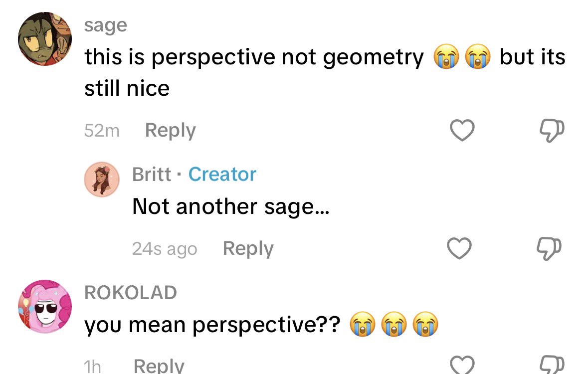Open Britt's profile avatar

coord(102,180)
